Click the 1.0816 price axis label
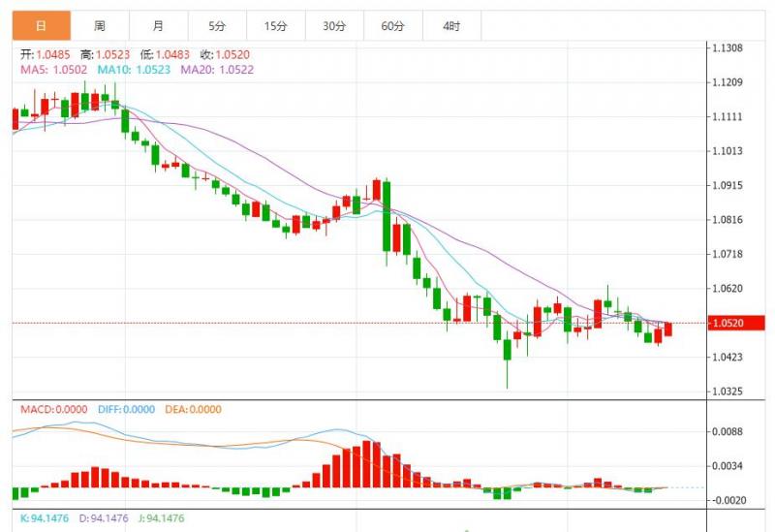Screen dimensions: 775x532 [728, 220]
